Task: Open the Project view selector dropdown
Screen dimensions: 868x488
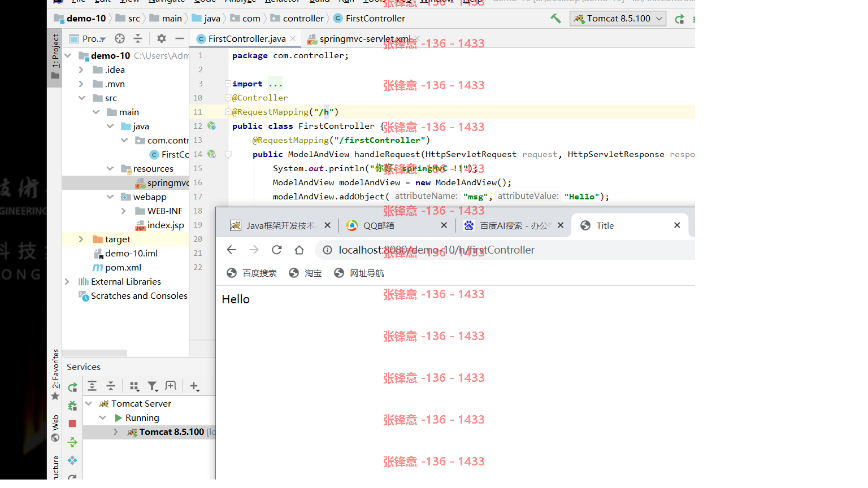Action: [x=88, y=38]
